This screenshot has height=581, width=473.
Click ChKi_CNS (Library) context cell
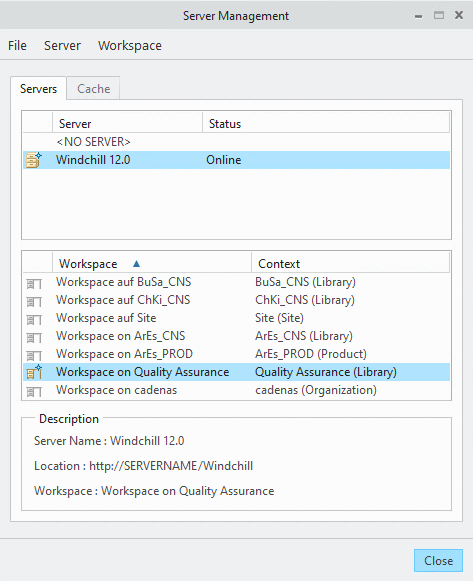(x=304, y=300)
